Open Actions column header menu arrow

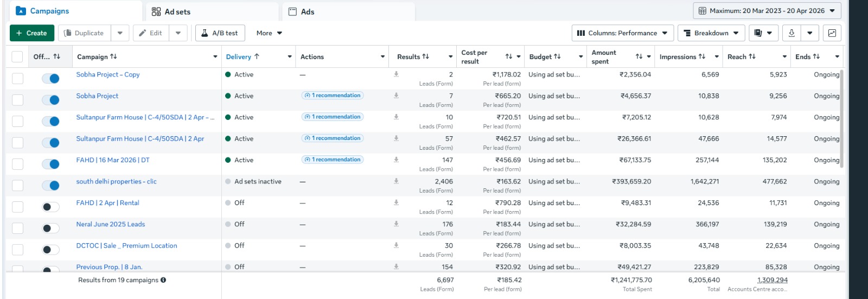[383, 56]
